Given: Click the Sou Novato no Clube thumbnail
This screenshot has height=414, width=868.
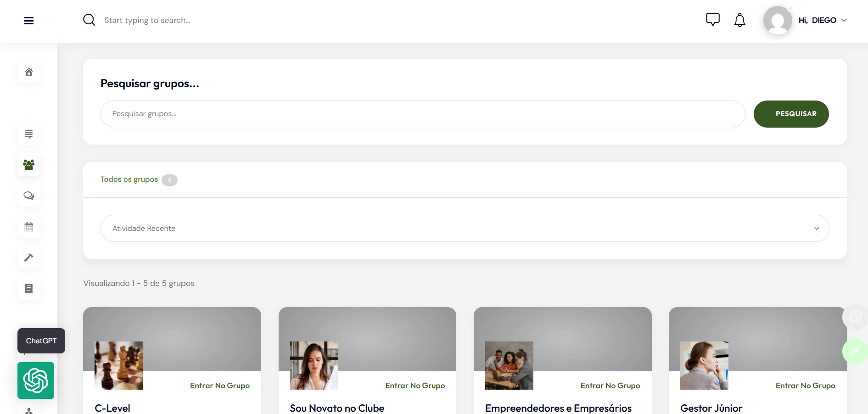Looking at the screenshot, I should click(314, 365).
